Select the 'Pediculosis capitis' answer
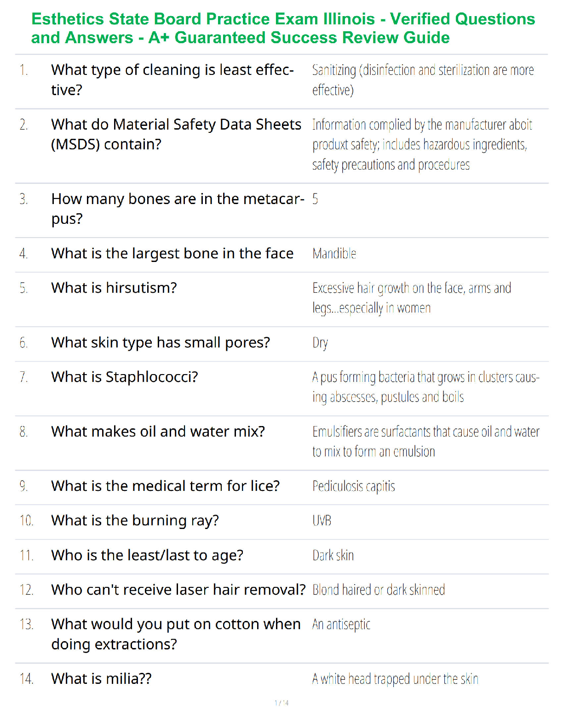Screen dimensions: 563x728 [x=354, y=486]
